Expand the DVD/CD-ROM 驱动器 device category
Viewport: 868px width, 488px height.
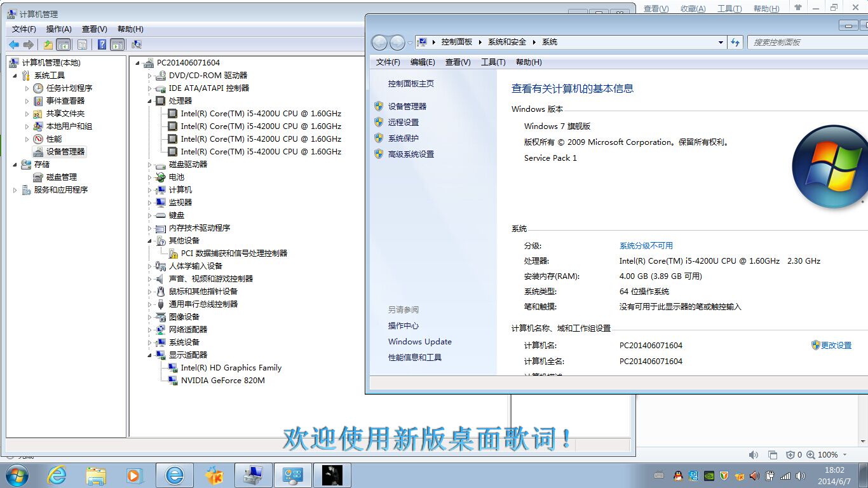[x=150, y=76]
